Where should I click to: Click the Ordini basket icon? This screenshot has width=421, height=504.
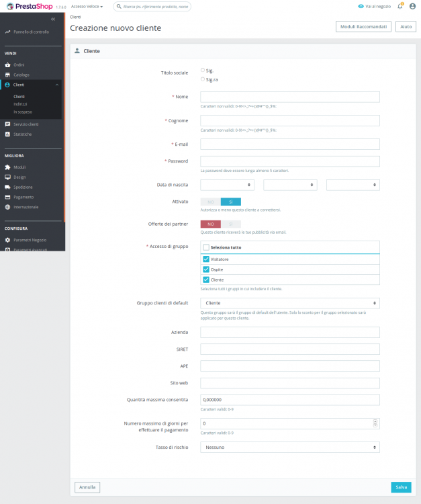tap(7, 65)
